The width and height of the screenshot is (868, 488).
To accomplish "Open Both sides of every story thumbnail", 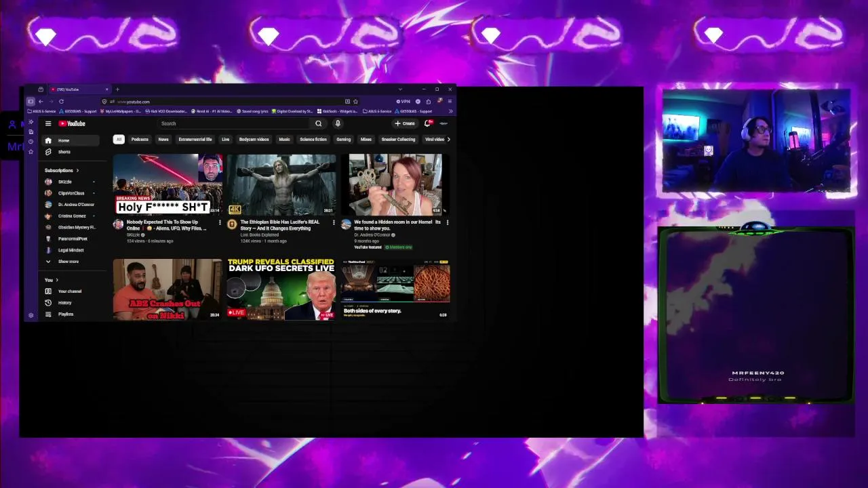I will tap(395, 288).
